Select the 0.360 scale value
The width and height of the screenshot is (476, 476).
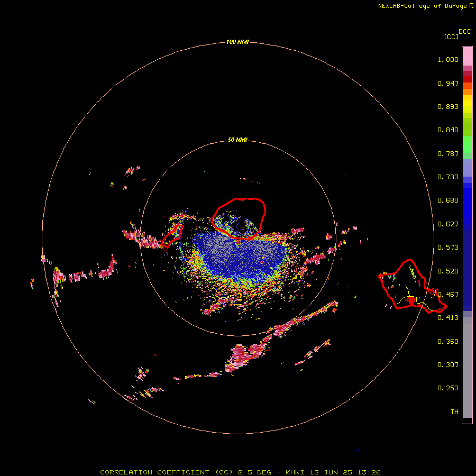tap(448, 342)
